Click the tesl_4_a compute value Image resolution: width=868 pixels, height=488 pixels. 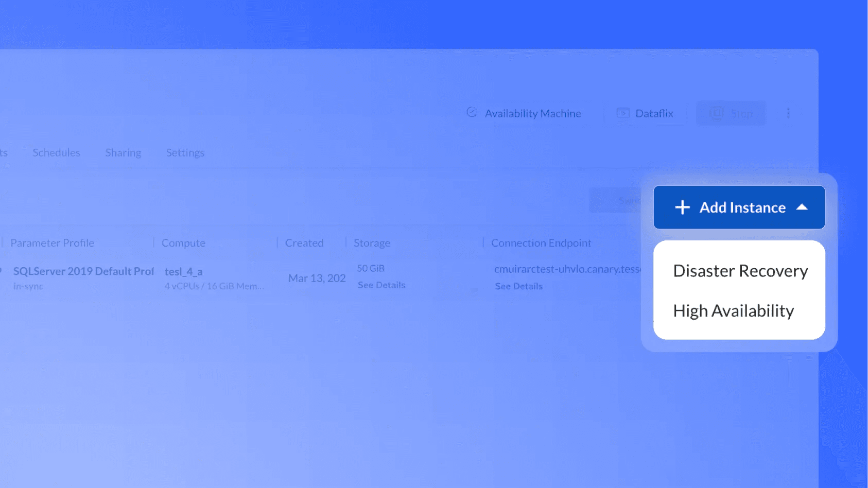(183, 272)
